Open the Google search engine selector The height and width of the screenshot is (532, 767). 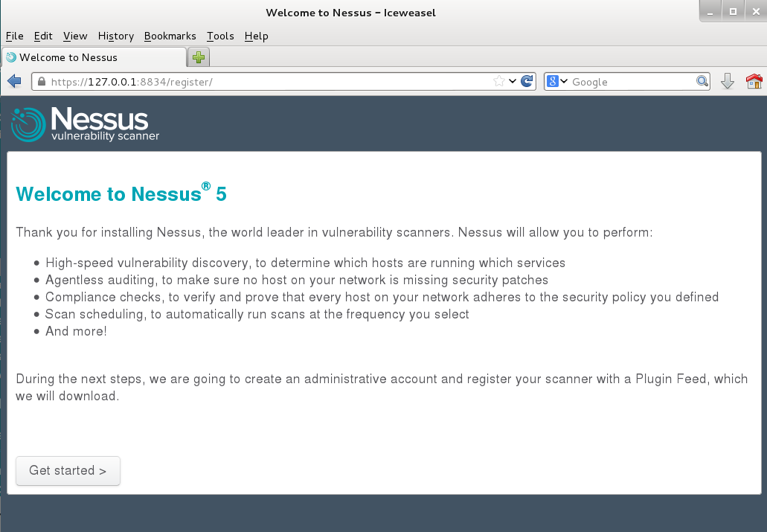556,81
